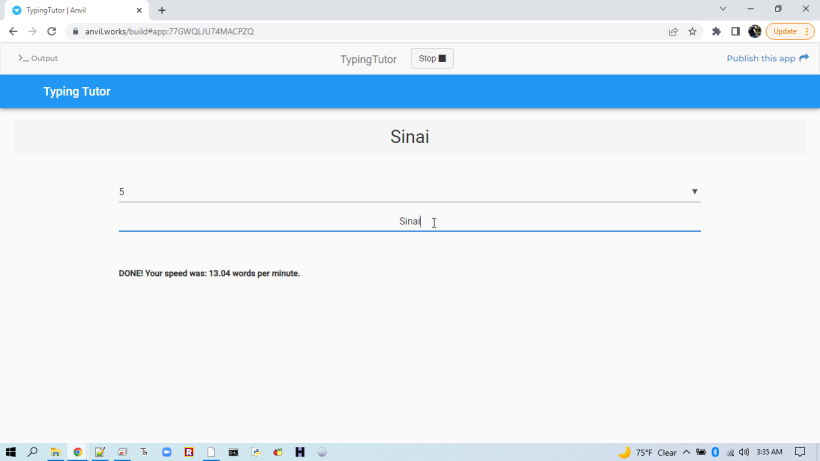View site information via lock icon
Viewport: 820px width, 461px height.
click(74, 31)
